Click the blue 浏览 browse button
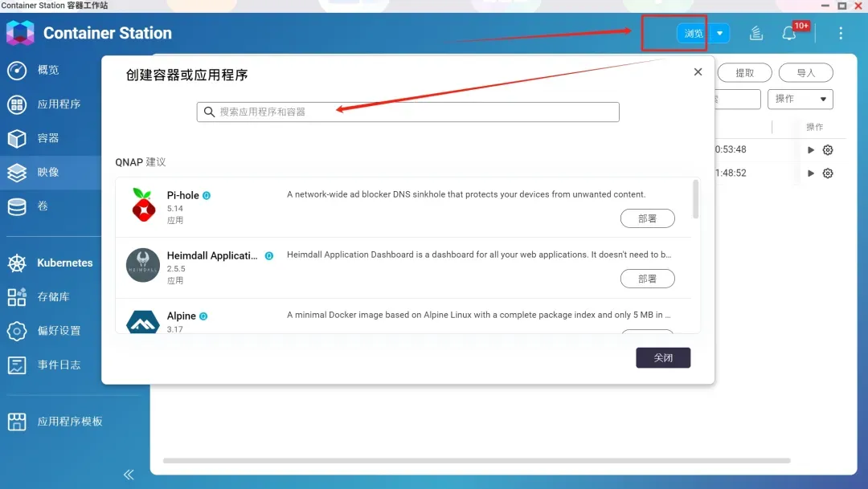Image resolution: width=868 pixels, height=489 pixels. 693,33
